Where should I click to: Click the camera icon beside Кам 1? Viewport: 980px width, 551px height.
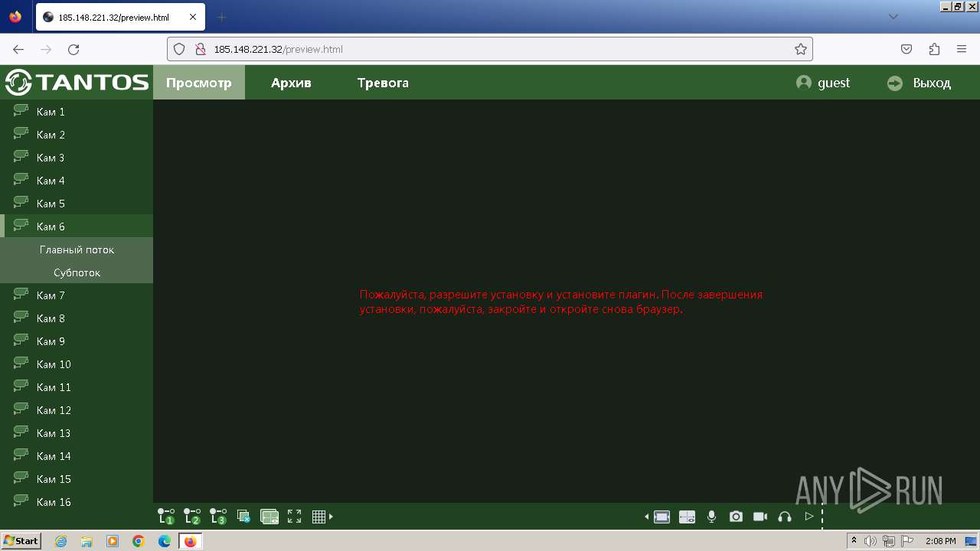21,110
